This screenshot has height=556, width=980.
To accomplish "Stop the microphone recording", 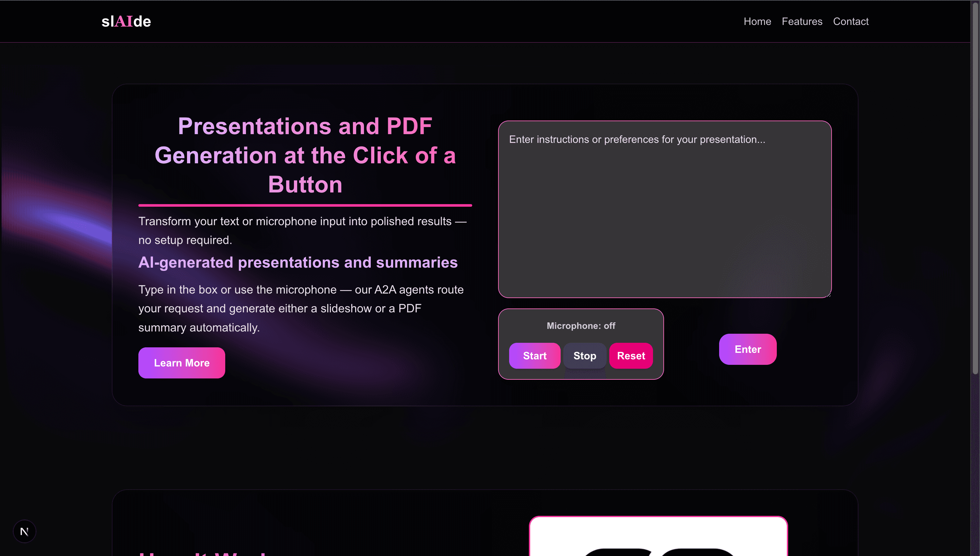I will 585,355.
